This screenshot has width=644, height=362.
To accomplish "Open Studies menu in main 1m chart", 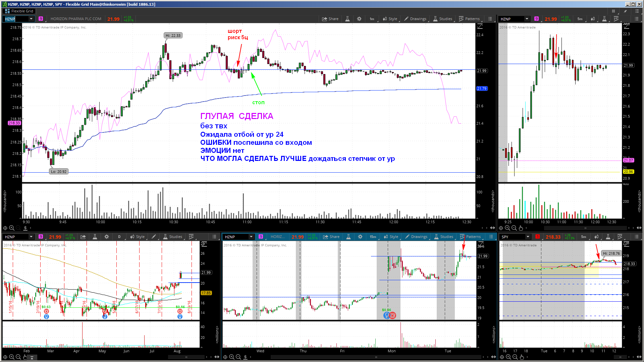I will [443, 19].
